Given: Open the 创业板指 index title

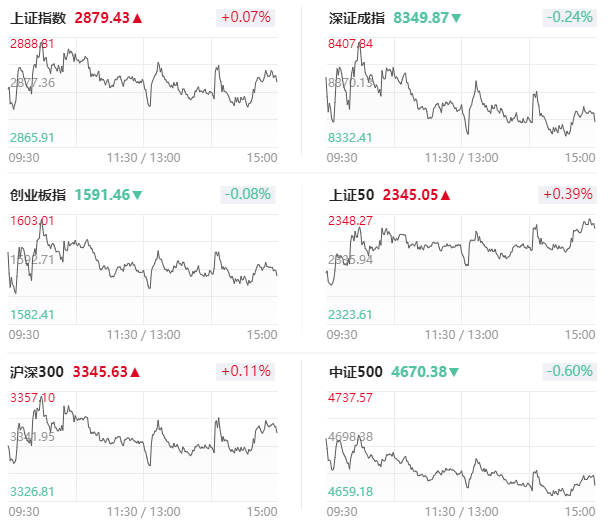Looking at the screenshot, I should coord(38,195).
